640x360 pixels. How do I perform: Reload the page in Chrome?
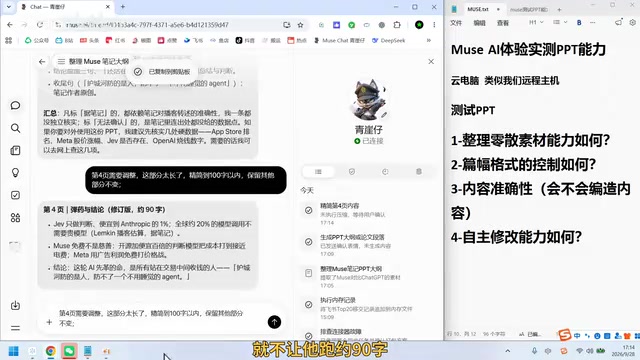(40, 25)
